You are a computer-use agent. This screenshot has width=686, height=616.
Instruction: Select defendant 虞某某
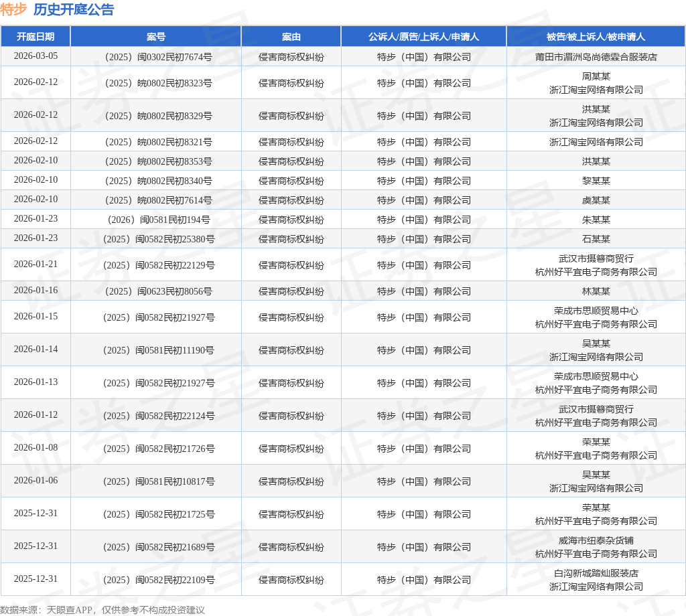[596, 200]
